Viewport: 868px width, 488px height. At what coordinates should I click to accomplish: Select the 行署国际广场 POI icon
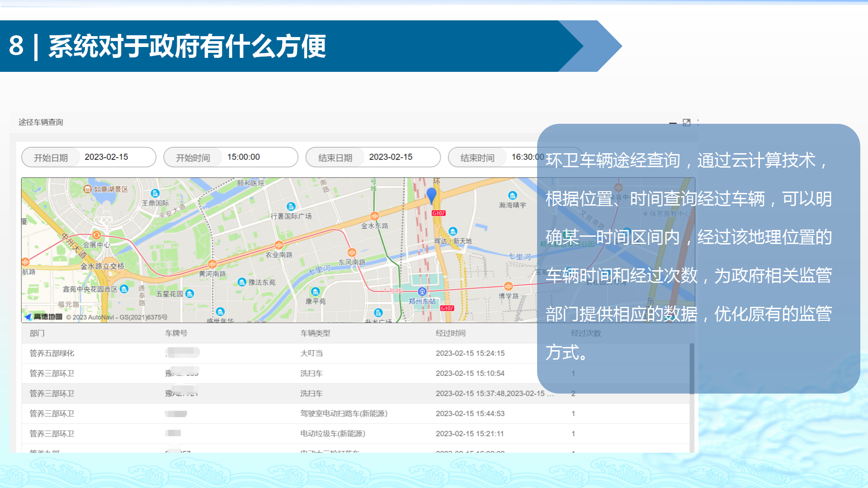tap(291, 206)
